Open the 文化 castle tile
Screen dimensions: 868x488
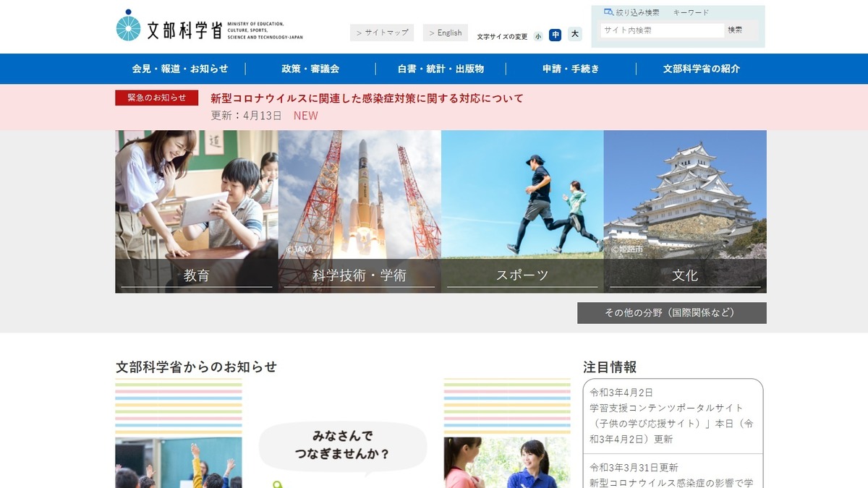pos(685,211)
